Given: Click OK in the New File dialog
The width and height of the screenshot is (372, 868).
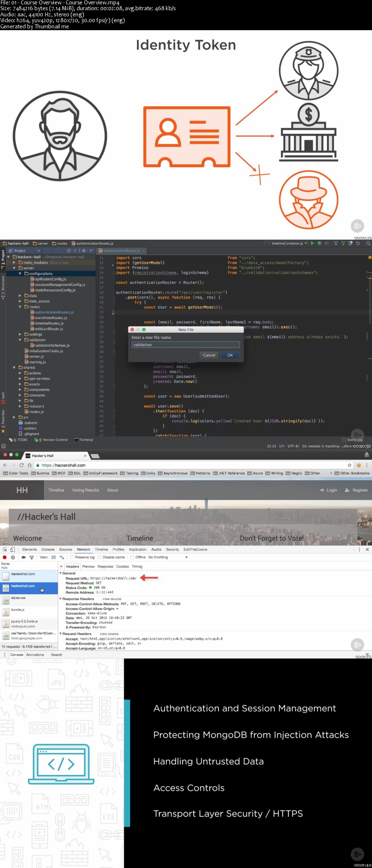Looking at the screenshot, I should 230,355.
